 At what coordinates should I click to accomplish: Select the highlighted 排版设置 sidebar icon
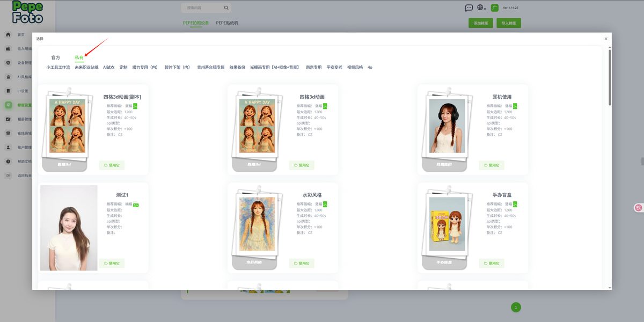pos(8,105)
